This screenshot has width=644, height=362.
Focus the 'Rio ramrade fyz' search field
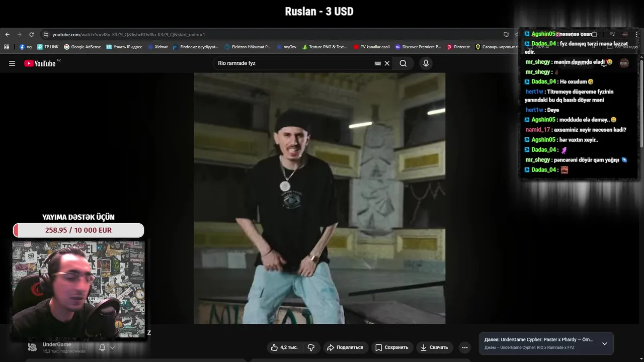[x=294, y=63]
